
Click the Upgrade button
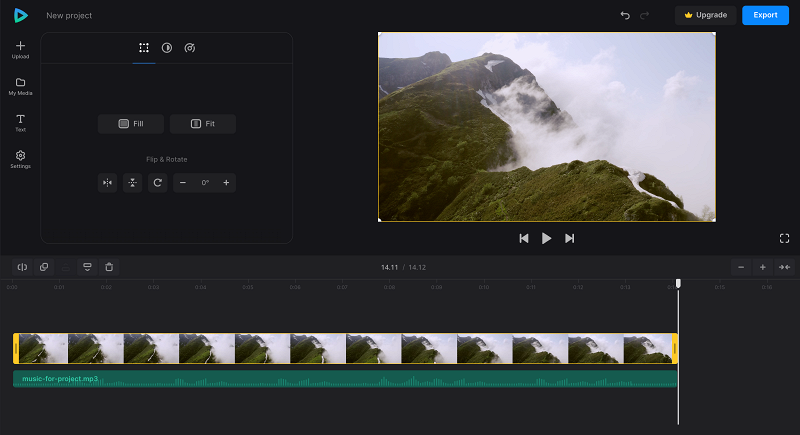pos(706,15)
